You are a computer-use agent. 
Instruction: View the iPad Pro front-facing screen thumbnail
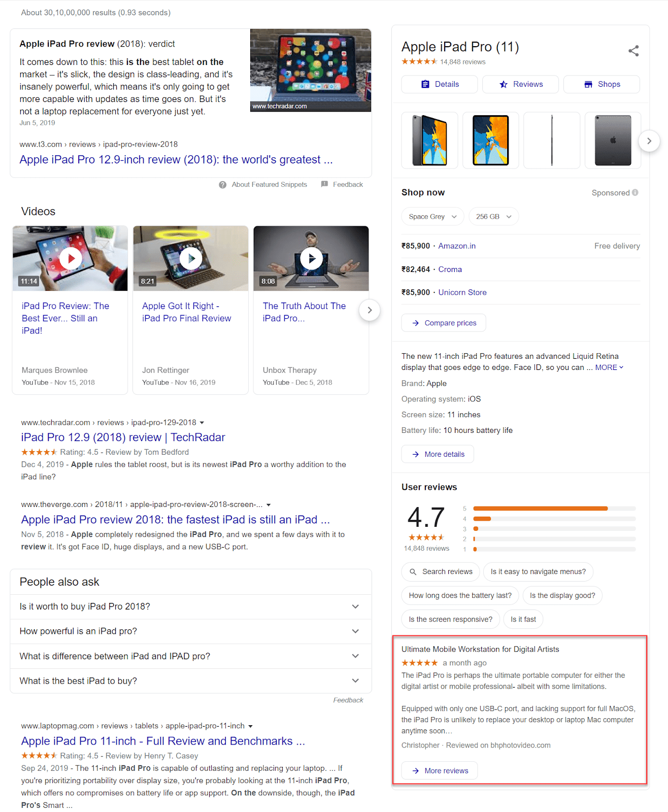(490, 140)
